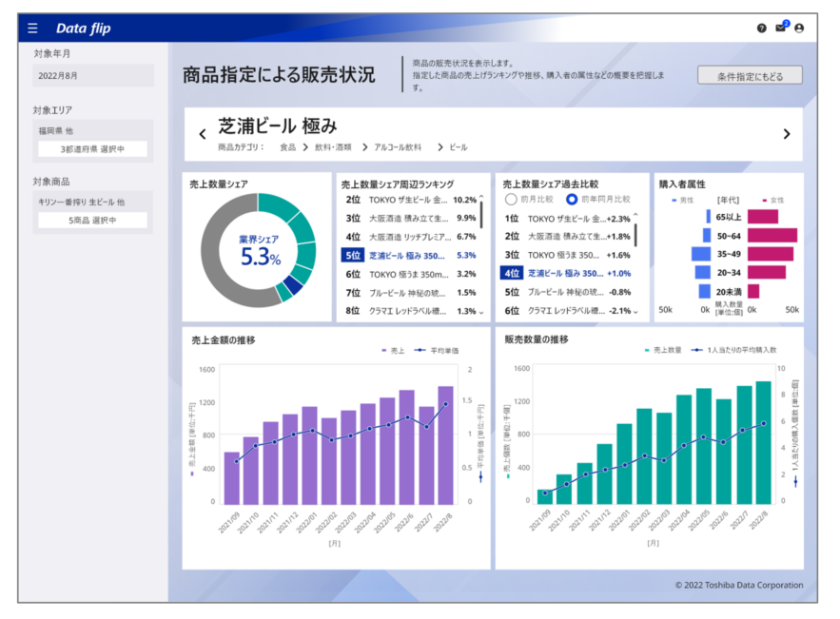This screenshot has width=840, height=619.
Task: Select highlighted 5位 芝浦ビール 極み 5.3% row
Action: click(410, 256)
